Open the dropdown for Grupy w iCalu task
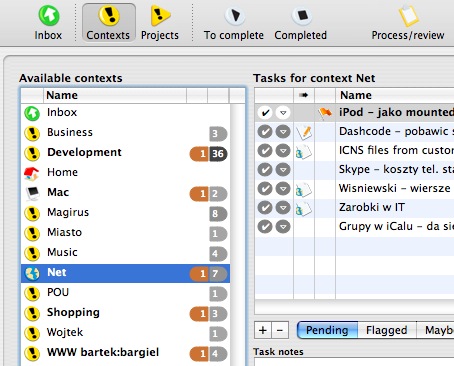Image resolution: width=454 pixels, height=366 pixels. pyautogui.click(x=283, y=227)
